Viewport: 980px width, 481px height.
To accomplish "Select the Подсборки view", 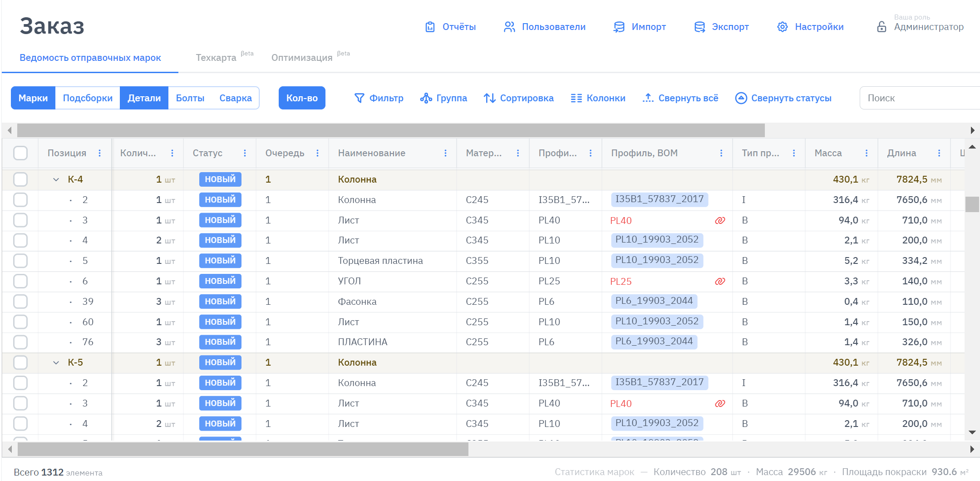I will (88, 98).
